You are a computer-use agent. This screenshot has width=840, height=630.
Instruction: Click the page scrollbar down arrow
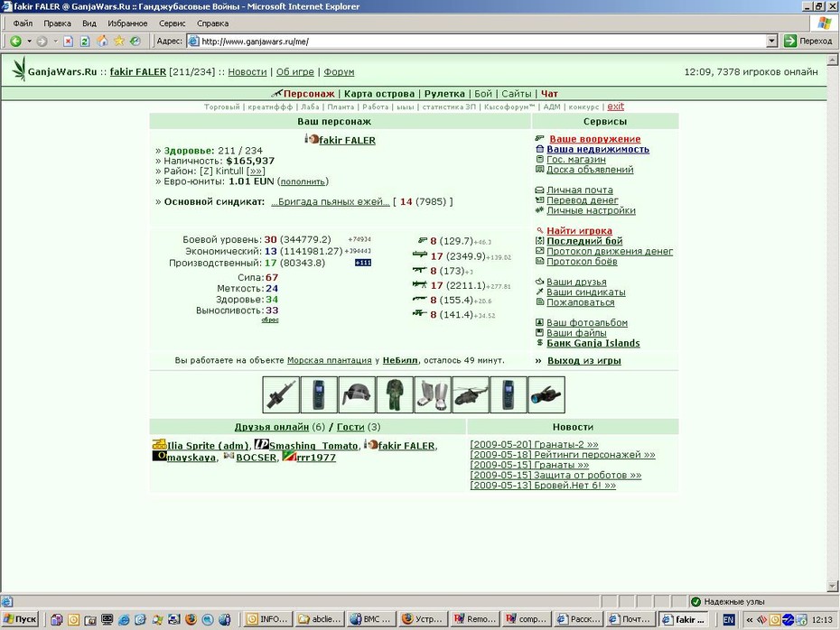tap(832, 586)
